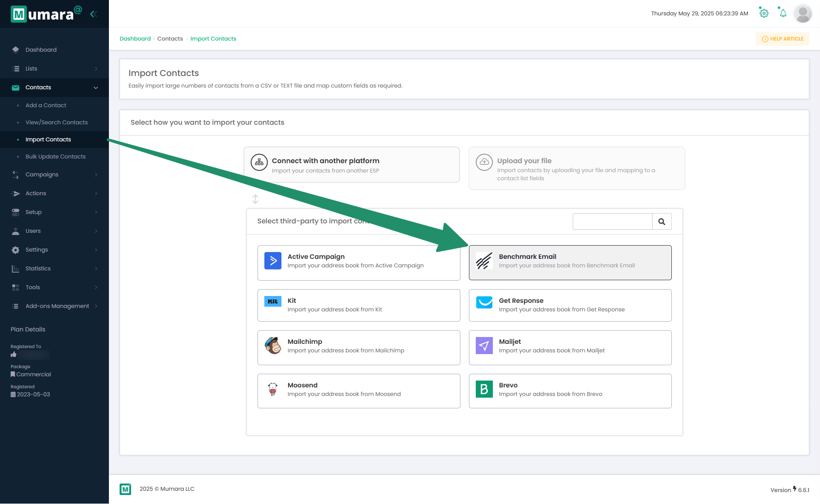Viewport: 820px width, 504px height.
Task: Expand Users menu chevron
Action: [96, 231]
